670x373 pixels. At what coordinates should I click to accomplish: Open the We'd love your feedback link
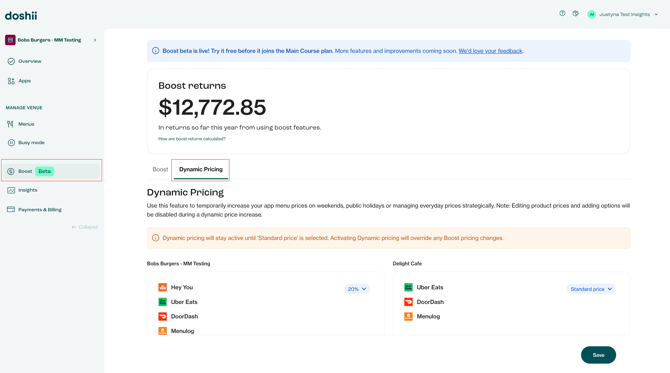491,51
